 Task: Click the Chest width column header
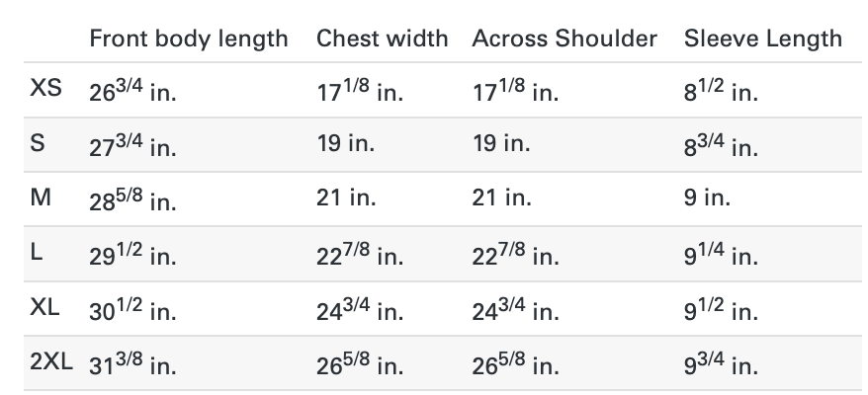[382, 39]
